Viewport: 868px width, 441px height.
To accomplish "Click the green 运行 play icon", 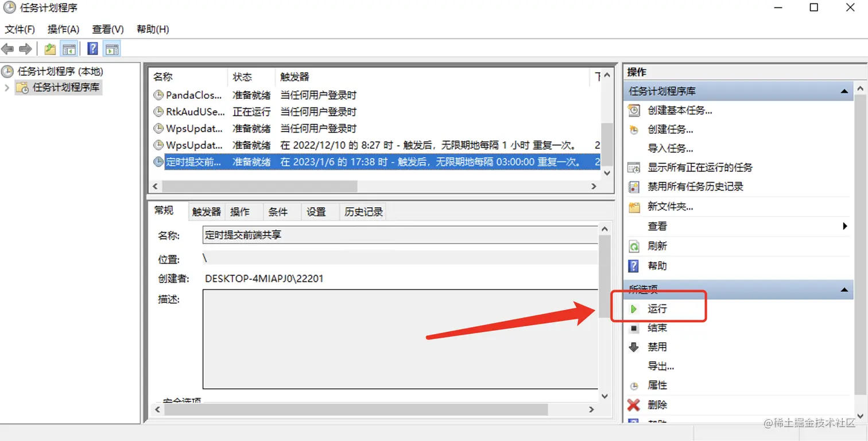I will click(x=634, y=309).
